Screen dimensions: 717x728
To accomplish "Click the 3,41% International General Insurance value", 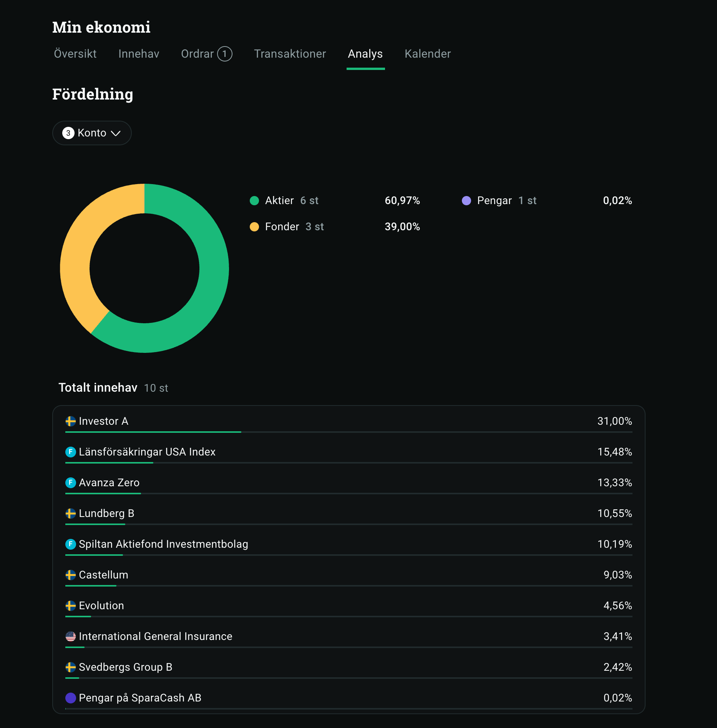I will (618, 637).
